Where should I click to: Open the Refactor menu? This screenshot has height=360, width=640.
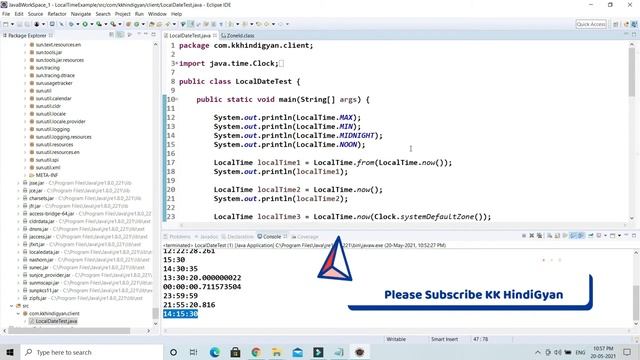click(57, 14)
